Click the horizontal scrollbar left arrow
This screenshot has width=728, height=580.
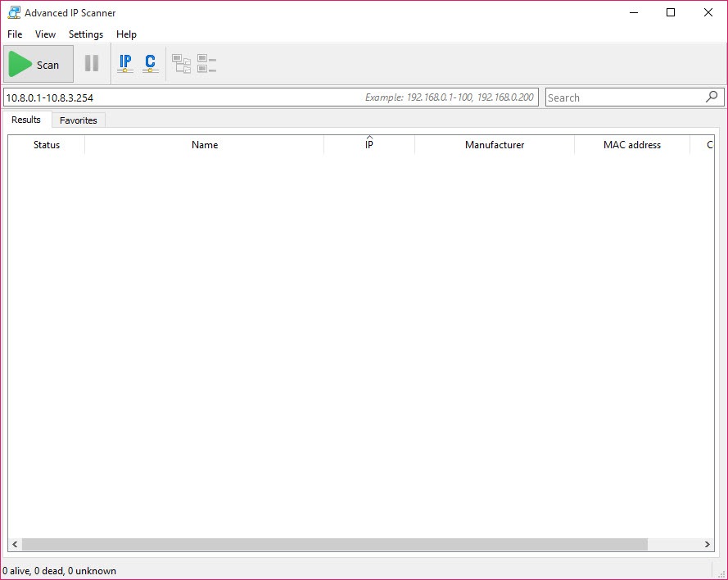click(x=15, y=544)
